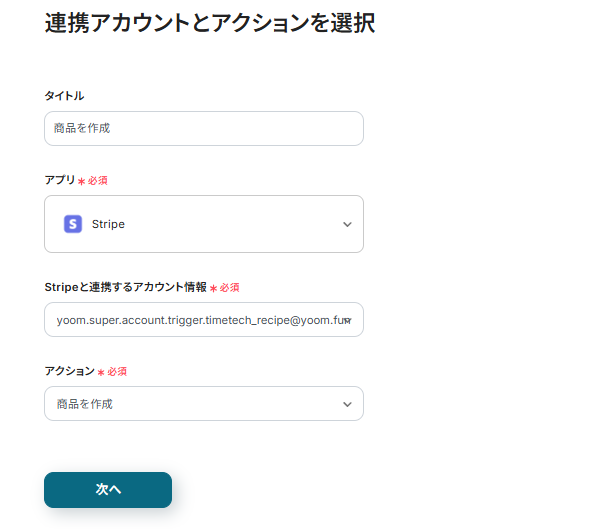Click red asterisk beside アクション label
603x529 pixels.
[101, 372]
